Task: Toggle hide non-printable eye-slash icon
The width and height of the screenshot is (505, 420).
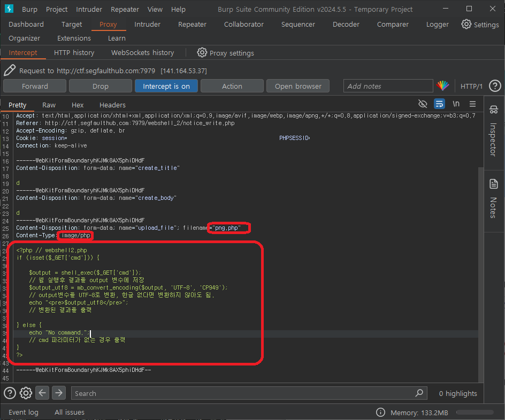Action: [x=423, y=104]
